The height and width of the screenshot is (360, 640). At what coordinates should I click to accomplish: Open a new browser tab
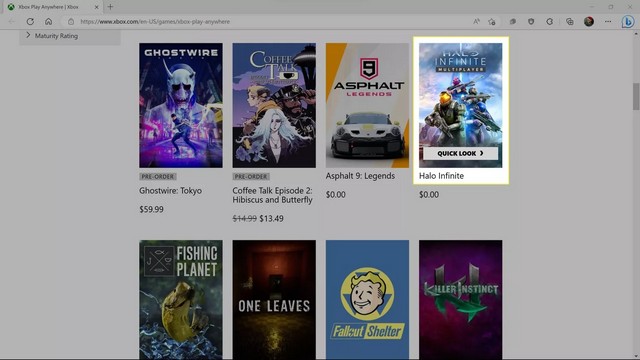click(x=110, y=7)
